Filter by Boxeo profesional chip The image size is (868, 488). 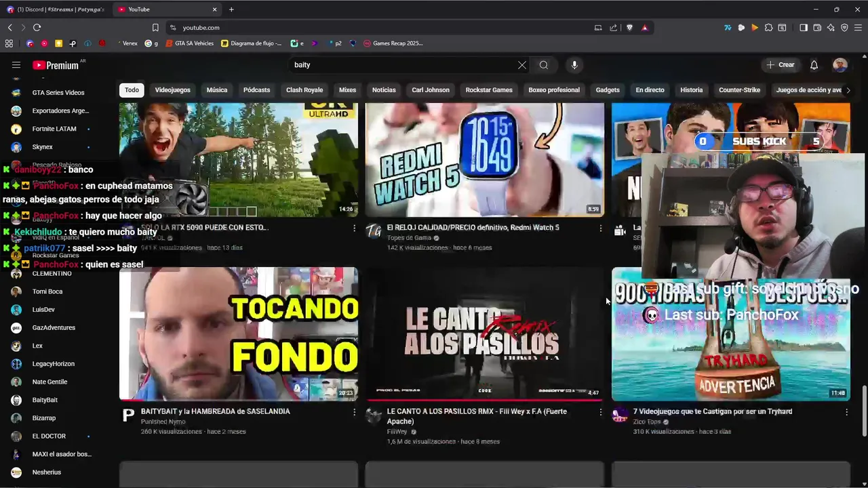(x=554, y=90)
